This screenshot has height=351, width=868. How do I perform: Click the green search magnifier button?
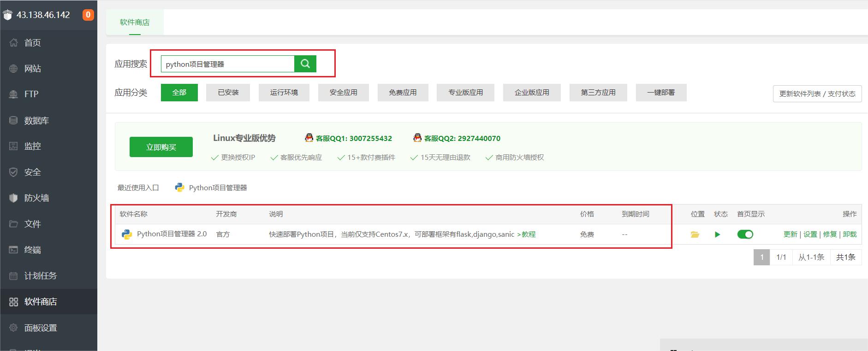click(x=305, y=64)
